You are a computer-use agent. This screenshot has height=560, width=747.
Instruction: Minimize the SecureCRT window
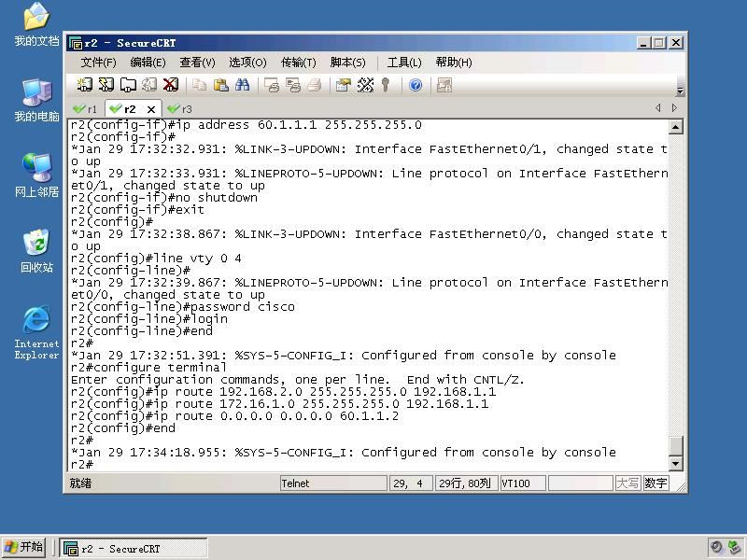(x=643, y=43)
